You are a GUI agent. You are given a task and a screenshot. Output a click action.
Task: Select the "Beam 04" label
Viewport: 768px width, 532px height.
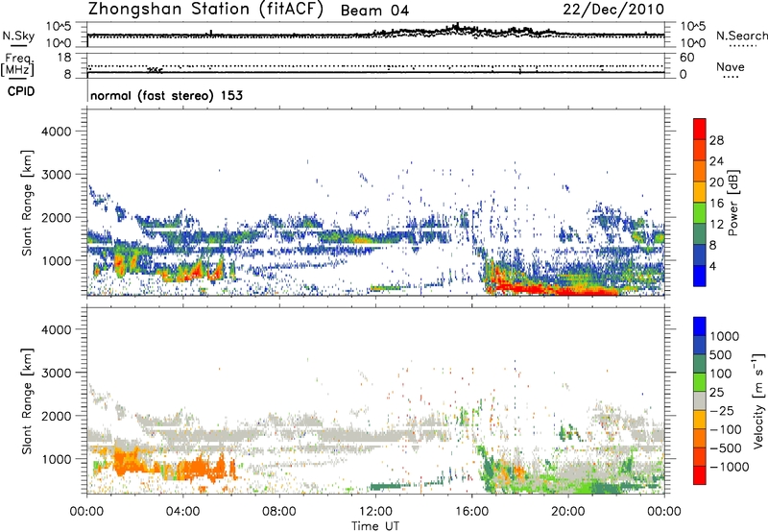click(374, 11)
